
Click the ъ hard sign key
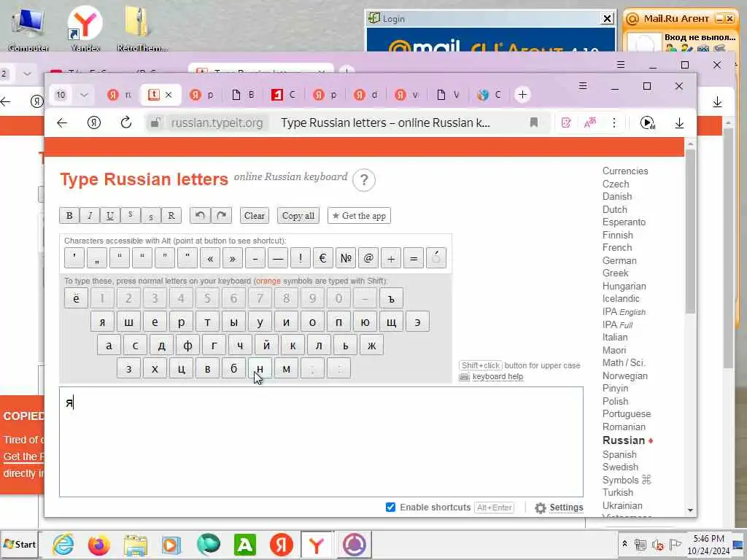391,298
